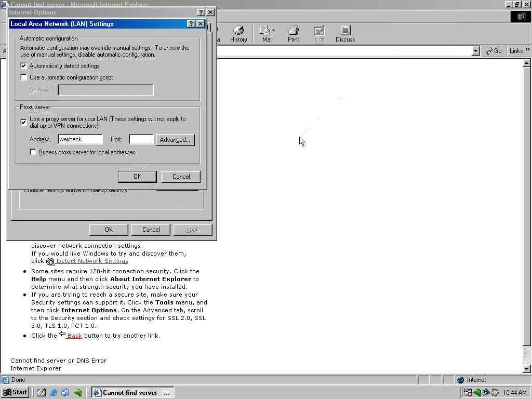The height and width of the screenshot is (399, 532).
Task: Expand the address bar dropdown arrow
Action: (x=476, y=51)
